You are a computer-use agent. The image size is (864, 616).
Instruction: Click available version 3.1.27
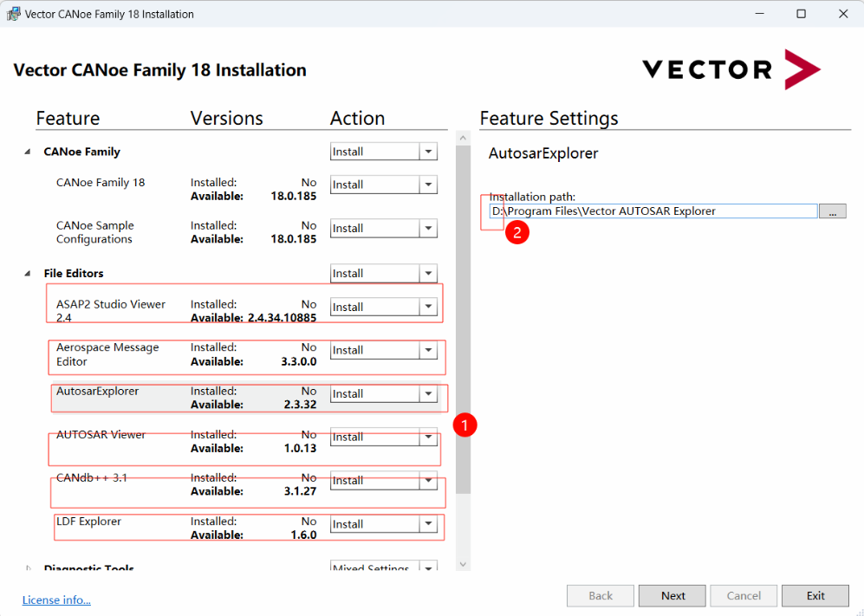(301, 491)
